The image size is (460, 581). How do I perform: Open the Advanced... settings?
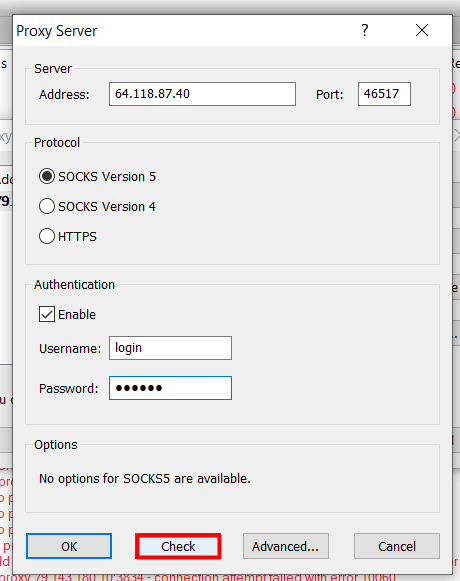click(x=286, y=546)
